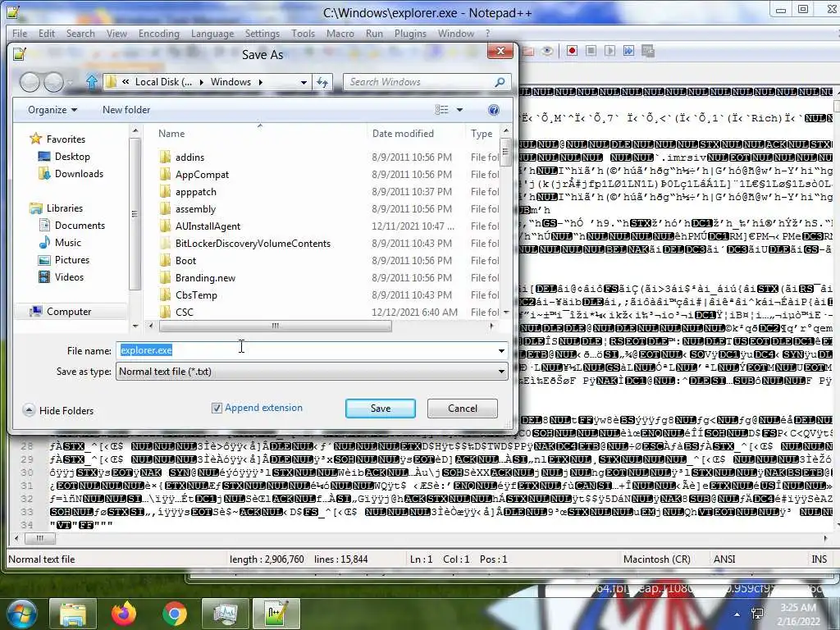Select Libraries in navigation pane
Image resolution: width=840 pixels, height=630 pixels.
(64, 208)
